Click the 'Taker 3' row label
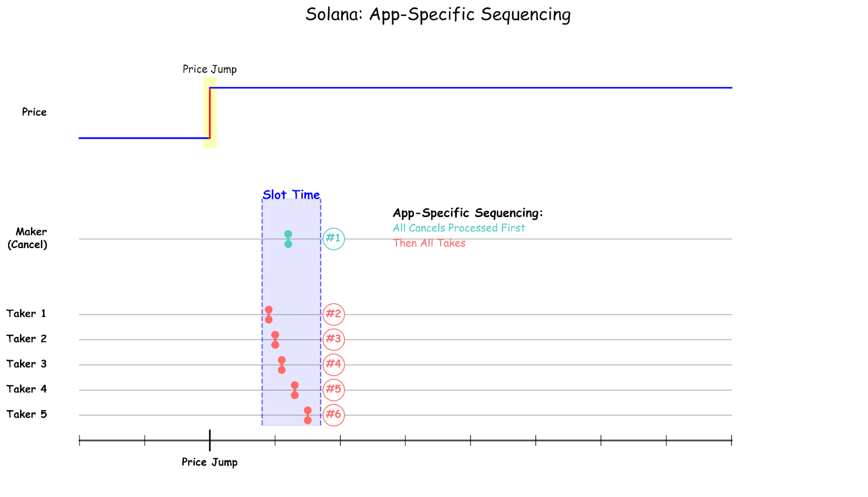Screen dimensions: 868x497 [x=27, y=364]
